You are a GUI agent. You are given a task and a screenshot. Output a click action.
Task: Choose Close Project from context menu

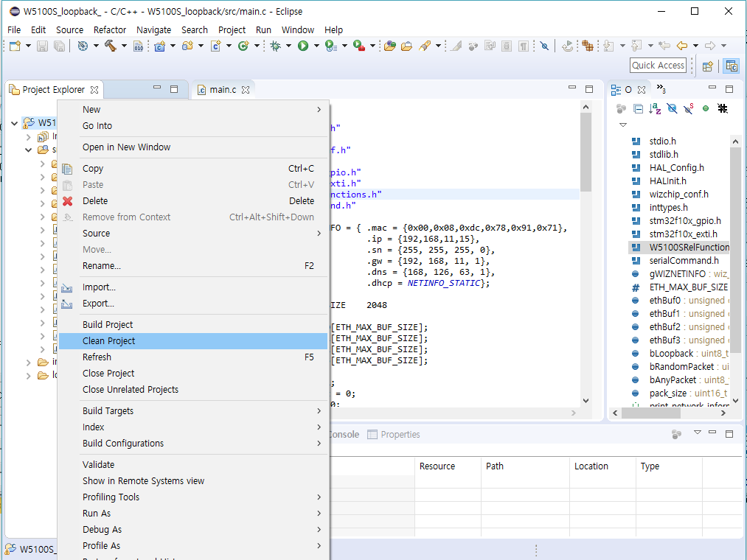point(193,374)
